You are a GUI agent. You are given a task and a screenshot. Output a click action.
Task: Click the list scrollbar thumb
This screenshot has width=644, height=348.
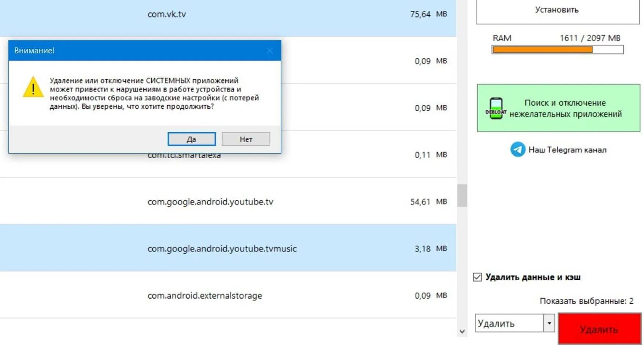[x=462, y=195]
